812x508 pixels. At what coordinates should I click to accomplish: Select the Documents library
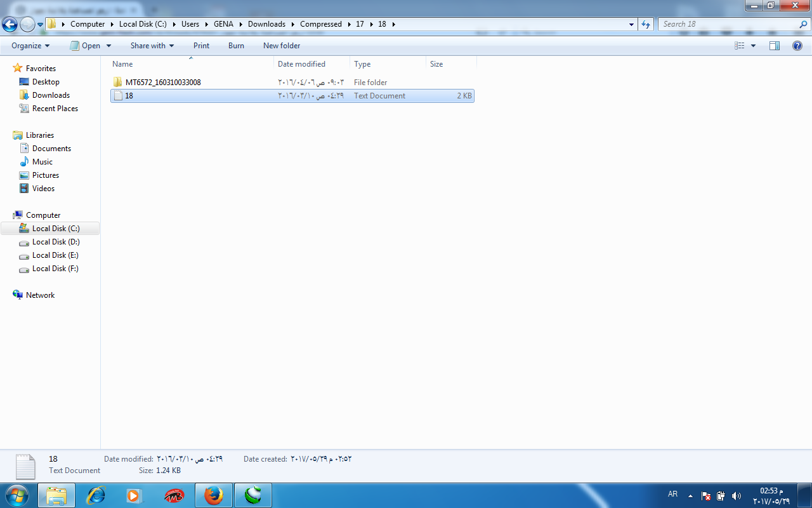[x=51, y=149]
